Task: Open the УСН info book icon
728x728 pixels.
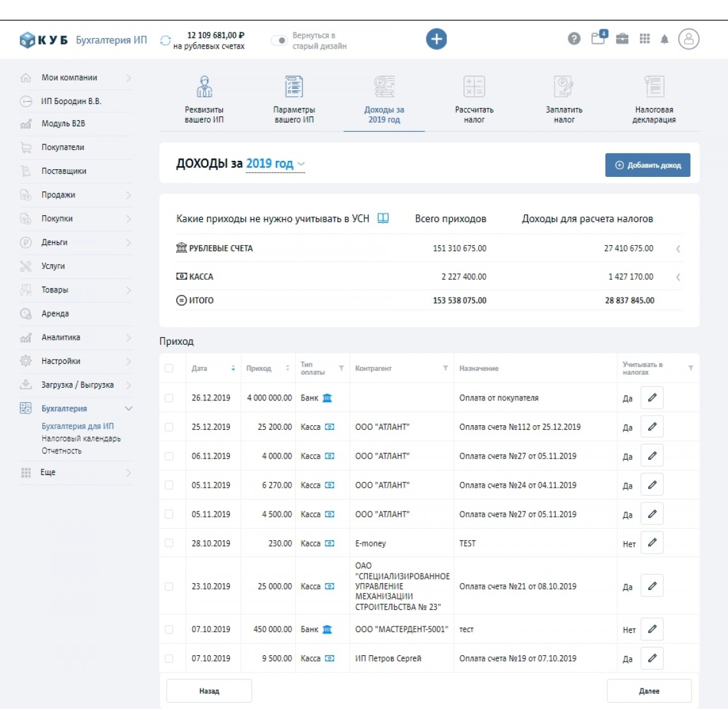Action: click(383, 218)
